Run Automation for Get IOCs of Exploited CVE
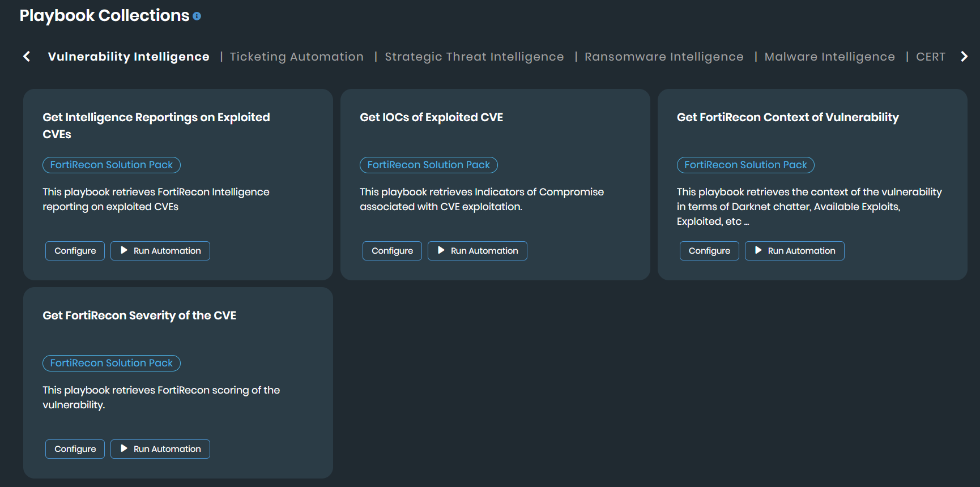Viewport: 980px width, 487px height. coord(478,251)
